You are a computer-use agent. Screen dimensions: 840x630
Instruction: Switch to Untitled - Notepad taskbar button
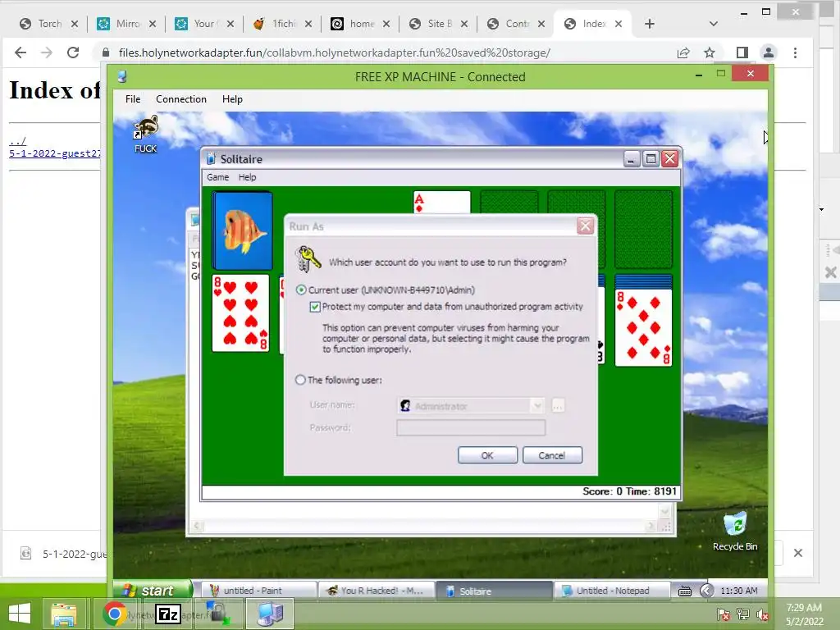coord(612,591)
